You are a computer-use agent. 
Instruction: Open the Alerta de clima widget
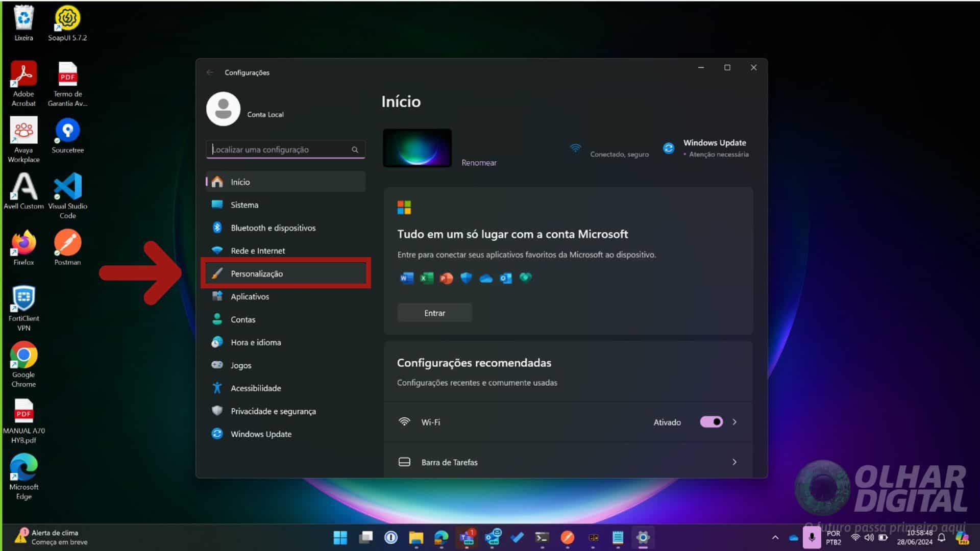click(x=51, y=537)
